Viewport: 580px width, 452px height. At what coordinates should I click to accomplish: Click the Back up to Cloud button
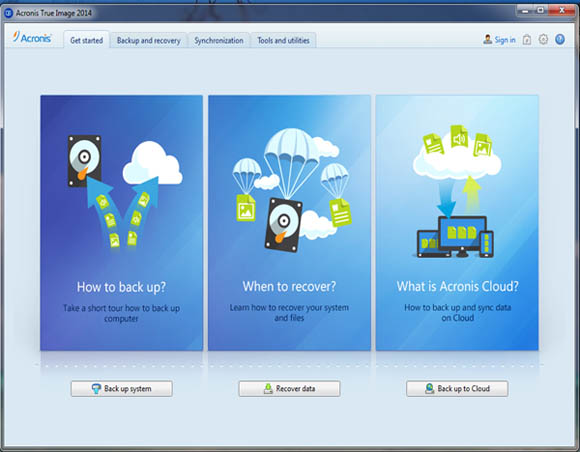[x=457, y=389]
